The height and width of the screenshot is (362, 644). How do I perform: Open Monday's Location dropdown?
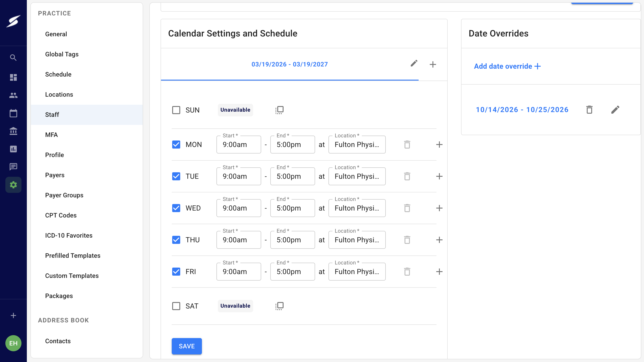(x=357, y=144)
